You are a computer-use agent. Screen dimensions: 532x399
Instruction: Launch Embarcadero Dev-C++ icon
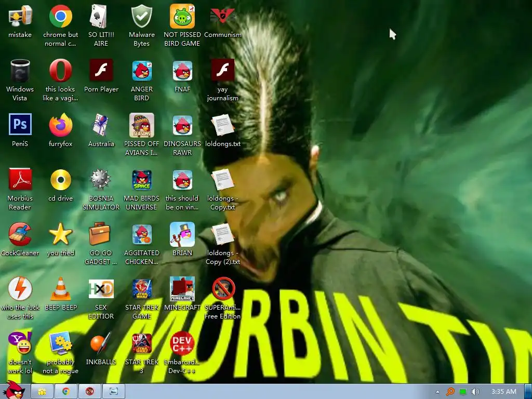[x=182, y=343]
